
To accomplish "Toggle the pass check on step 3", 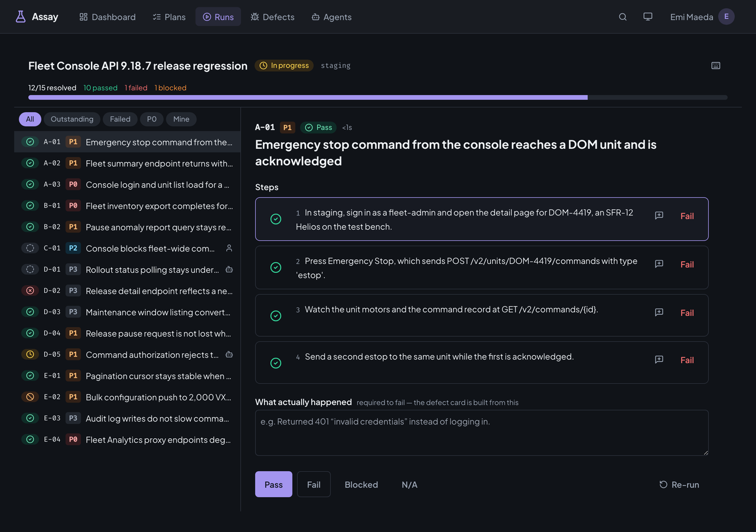I will tap(276, 316).
